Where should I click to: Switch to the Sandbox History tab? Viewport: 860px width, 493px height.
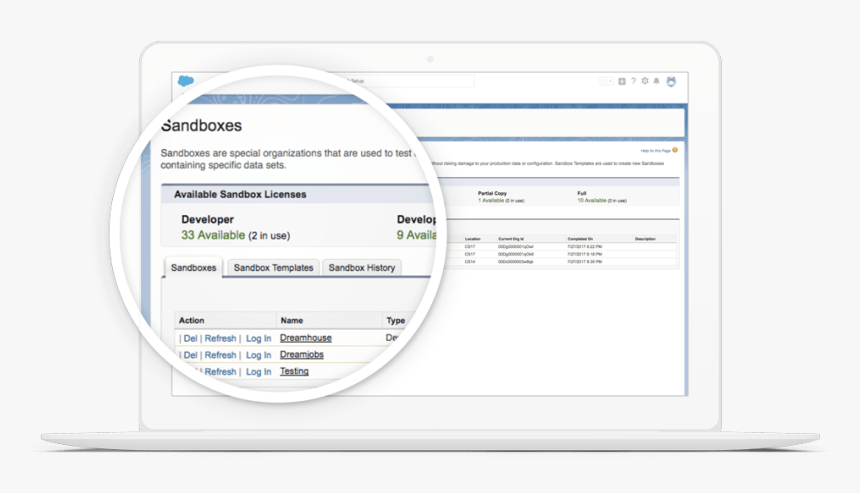[x=362, y=268]
